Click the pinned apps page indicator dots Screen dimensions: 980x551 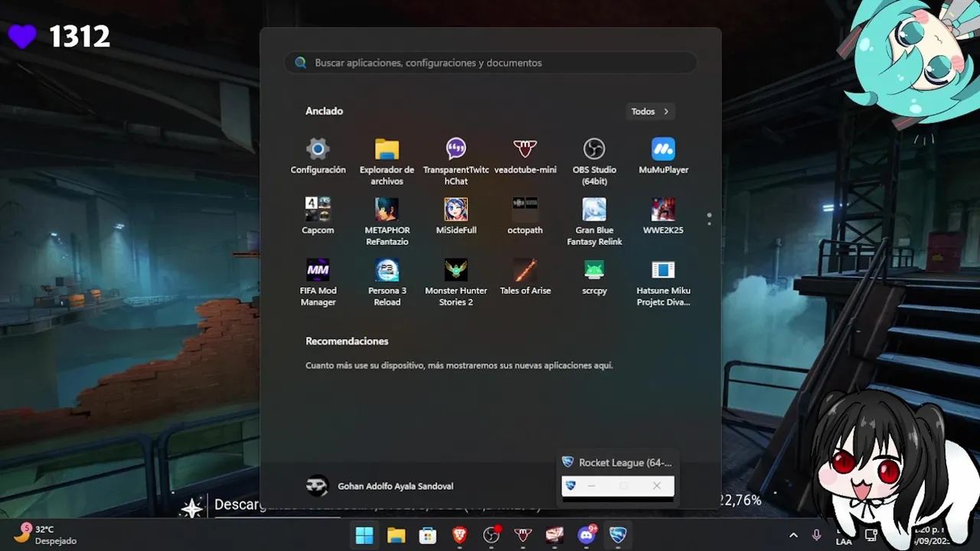(x=709, y=219)
